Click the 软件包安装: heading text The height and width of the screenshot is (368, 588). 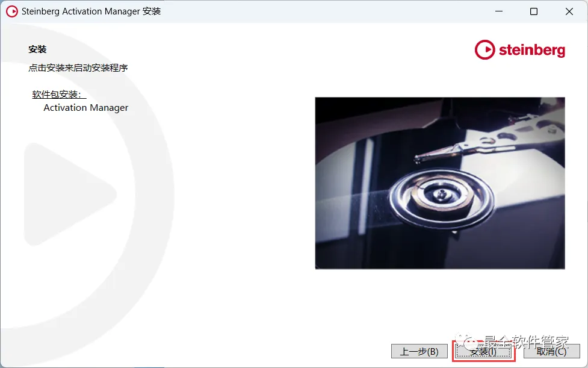pyautogui.click(x=59, y=95)
